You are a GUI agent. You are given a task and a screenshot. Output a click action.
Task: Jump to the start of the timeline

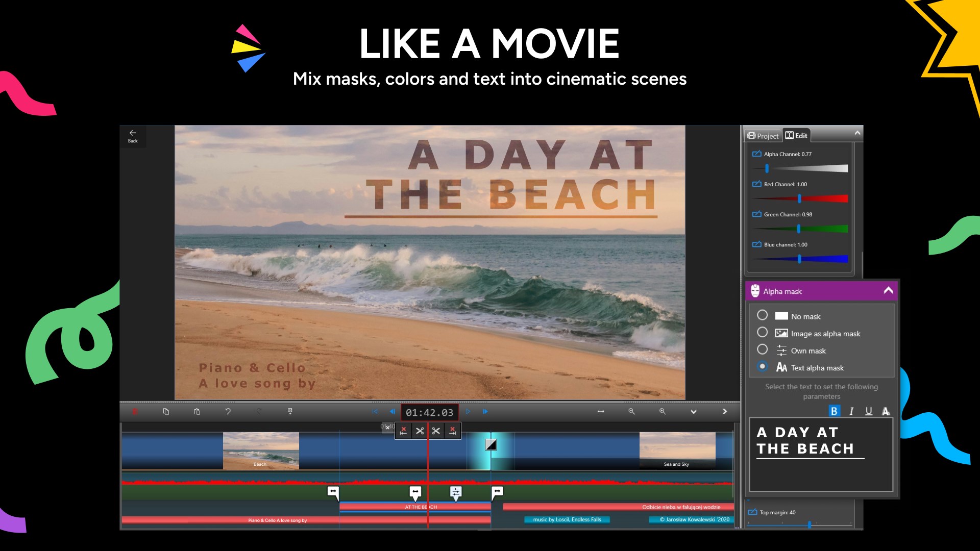point(375,412)
